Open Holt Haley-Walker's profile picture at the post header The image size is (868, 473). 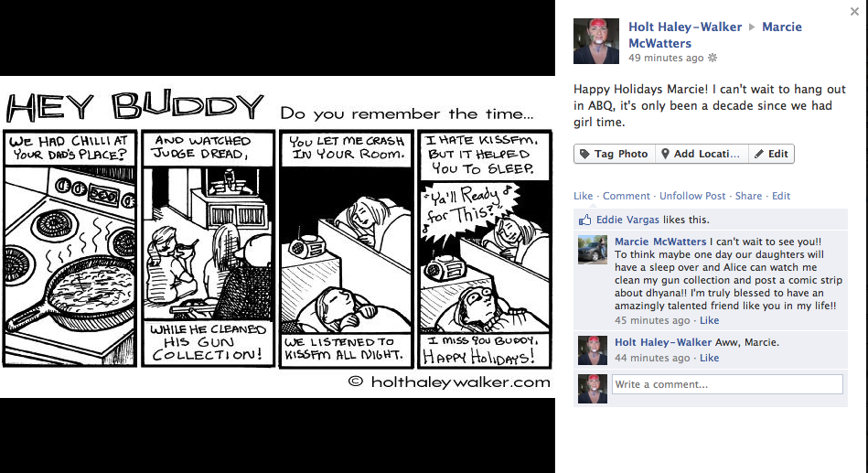click(596, 41)
